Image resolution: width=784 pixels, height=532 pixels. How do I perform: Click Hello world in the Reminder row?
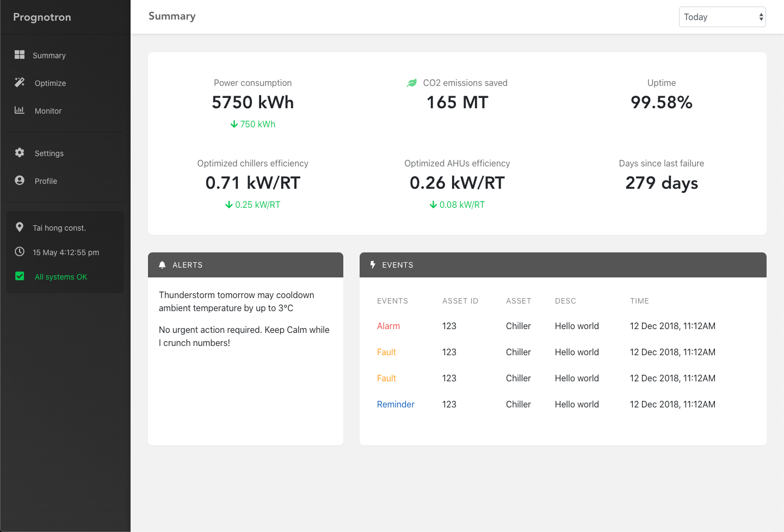[577, 404]
